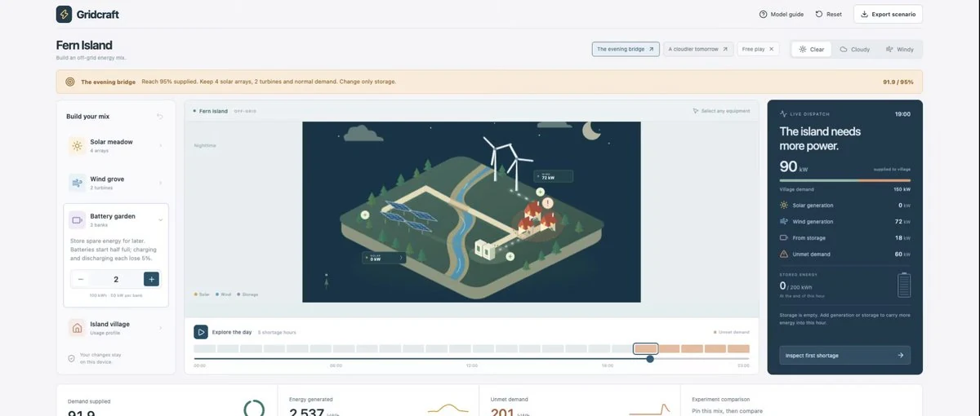The image size is (980, 416).
Task: Switch weather to Cloudy
Action: [x=855, y=49]
